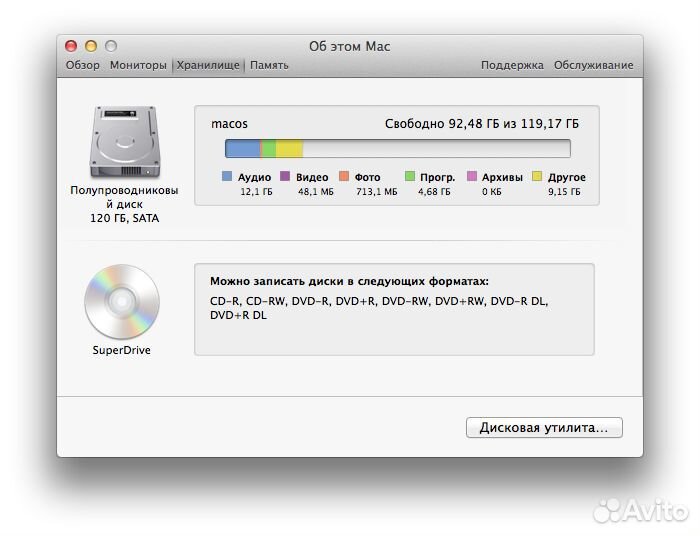Click the Можно записать диски heading
The image size is (700, 536).
pos(349,282)
